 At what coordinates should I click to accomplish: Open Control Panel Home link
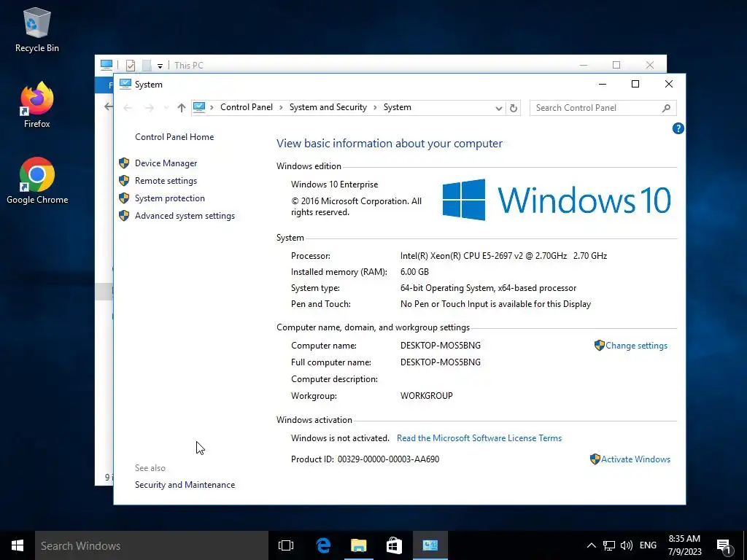(x=174, y=137)
